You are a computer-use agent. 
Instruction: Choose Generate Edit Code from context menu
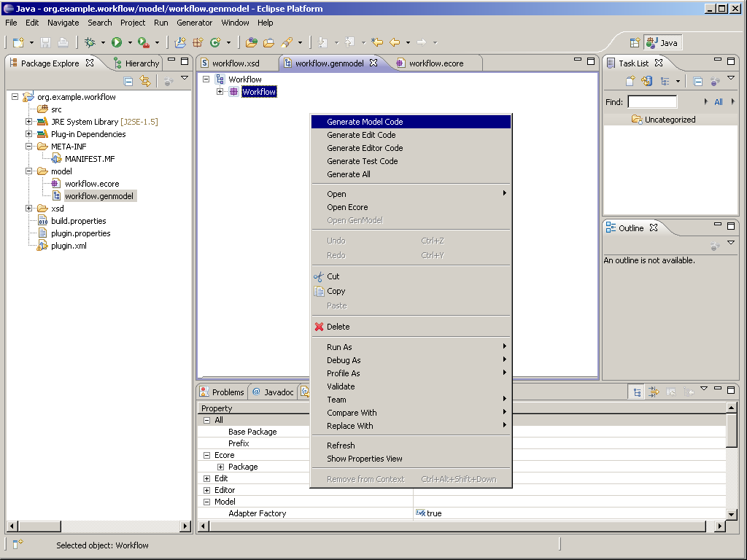click(361, 135)
